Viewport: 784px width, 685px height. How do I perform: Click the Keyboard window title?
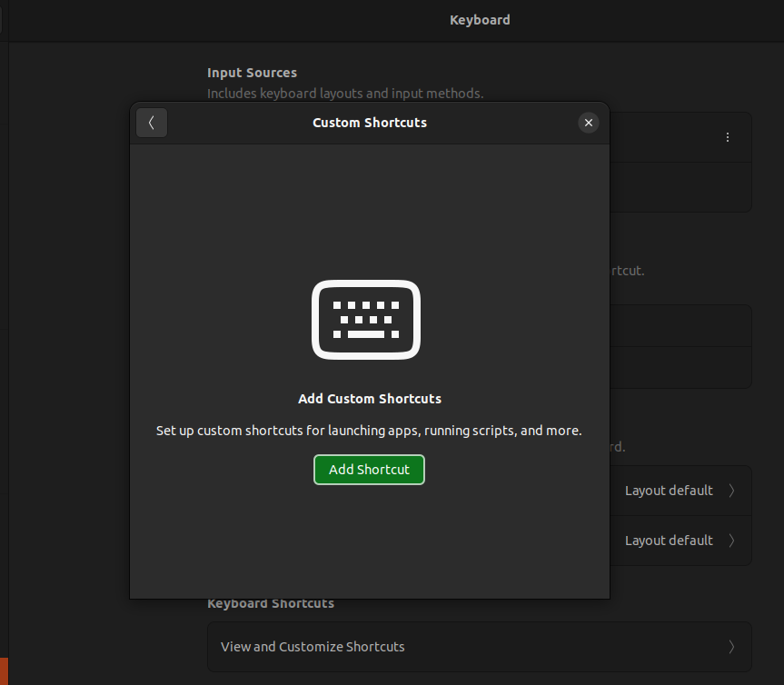(480, 20)
